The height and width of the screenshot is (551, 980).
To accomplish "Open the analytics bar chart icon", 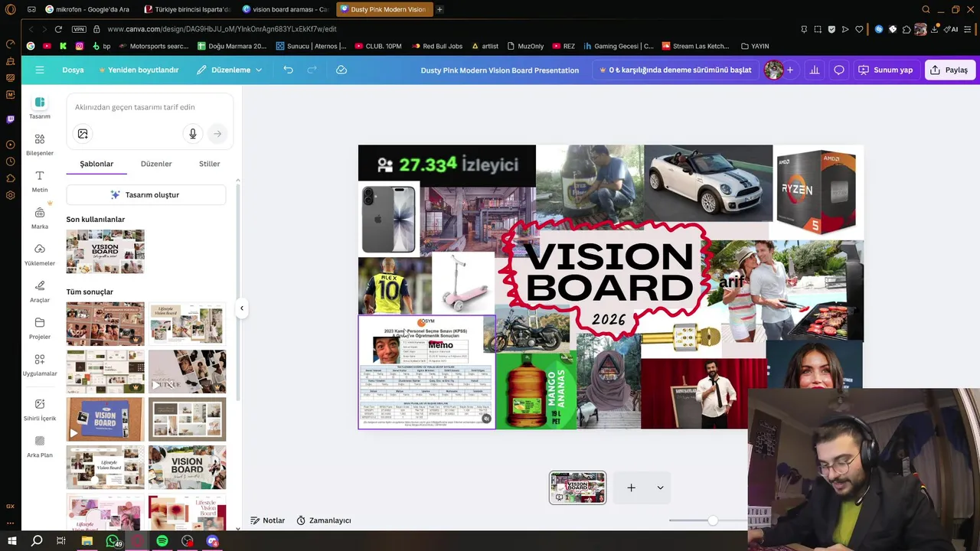I will pyautogui.click(x=815, y=70).
